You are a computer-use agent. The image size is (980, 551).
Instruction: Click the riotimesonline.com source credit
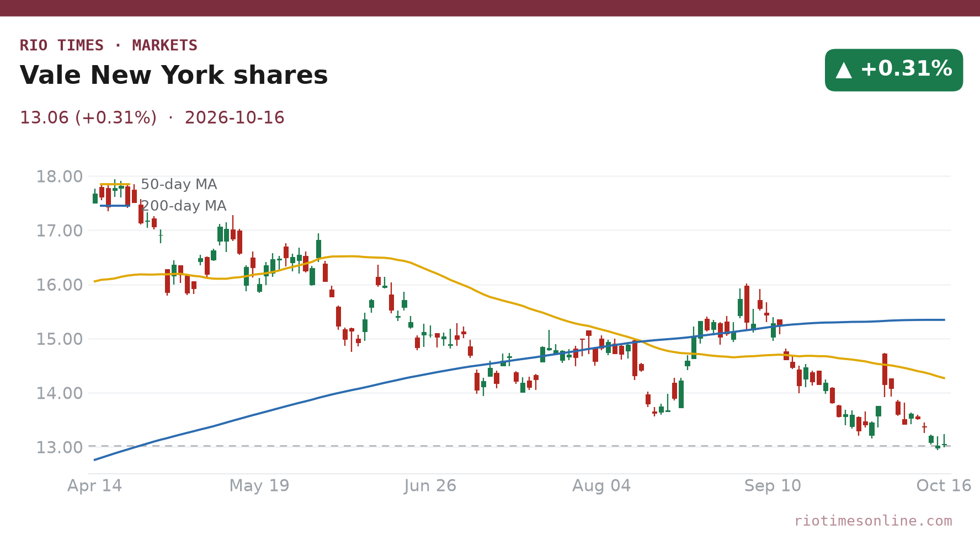[873, 521]
